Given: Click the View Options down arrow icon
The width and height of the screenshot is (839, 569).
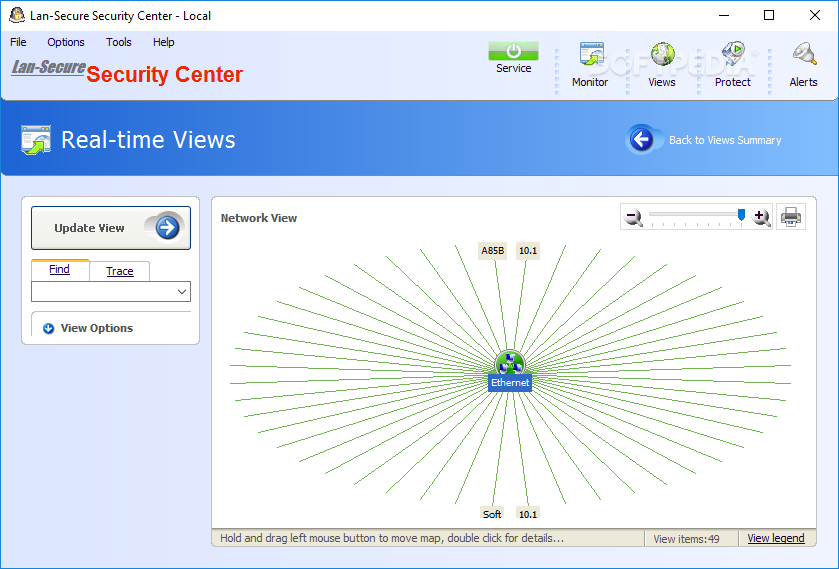Looking at the screenshot, I should [48, 328].
